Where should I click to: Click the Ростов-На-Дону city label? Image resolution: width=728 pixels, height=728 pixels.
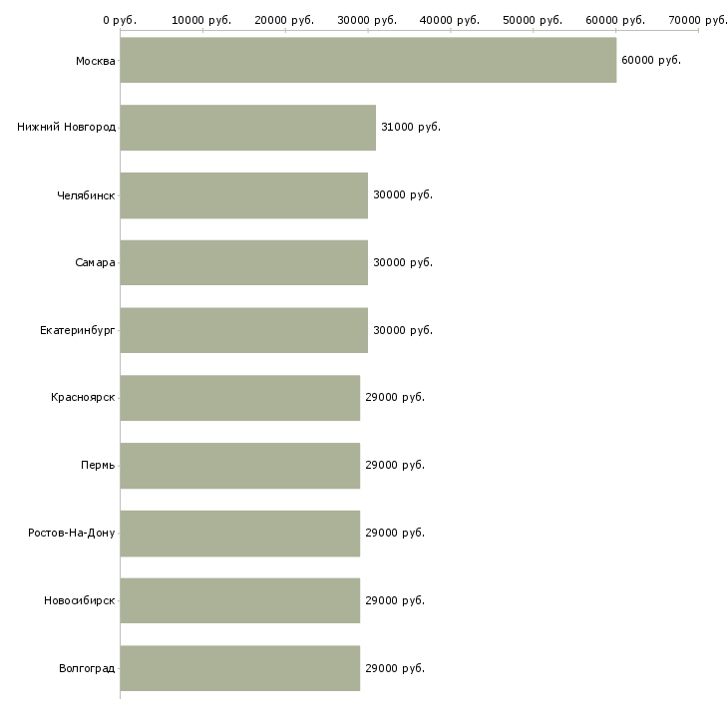[x=72, y=533]
